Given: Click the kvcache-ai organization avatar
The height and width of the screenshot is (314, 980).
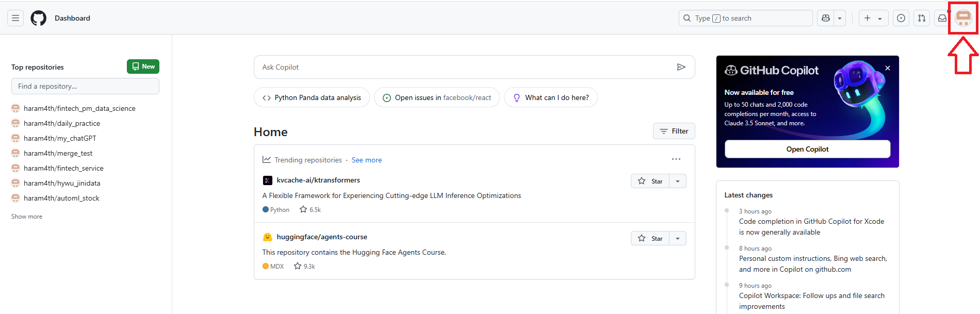Looking at the screenshot, I should (267, 180).
